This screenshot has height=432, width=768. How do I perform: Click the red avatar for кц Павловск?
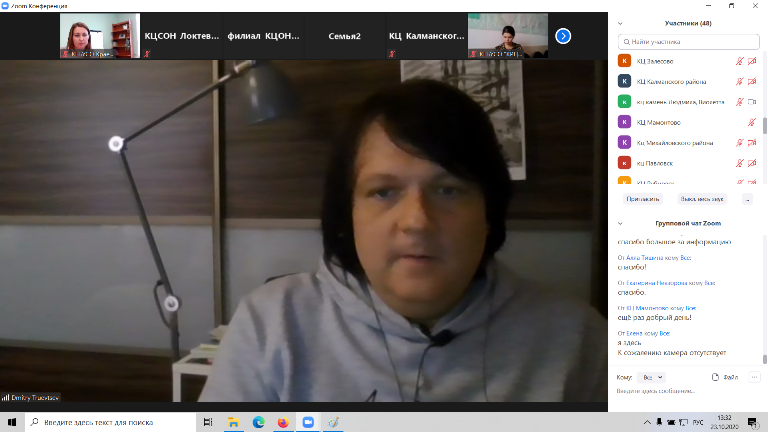[x=624, y=163]
